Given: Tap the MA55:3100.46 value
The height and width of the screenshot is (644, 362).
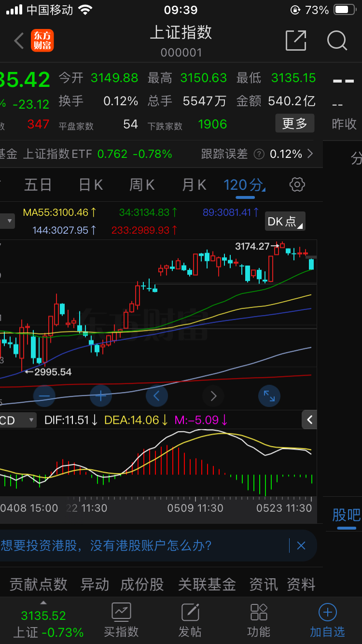Looking at the screenshot, I should pyautogui.click(x=60, y=212).
